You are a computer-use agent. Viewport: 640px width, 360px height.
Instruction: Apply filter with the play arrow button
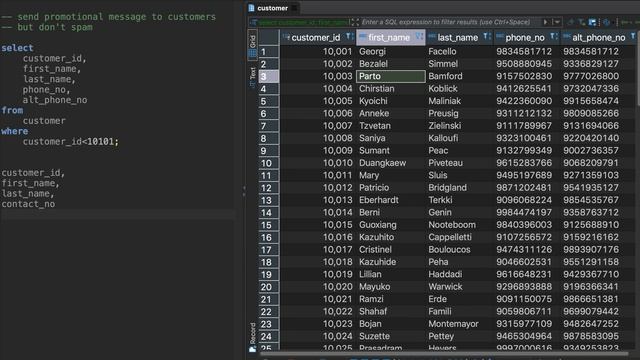coord(545,22)
